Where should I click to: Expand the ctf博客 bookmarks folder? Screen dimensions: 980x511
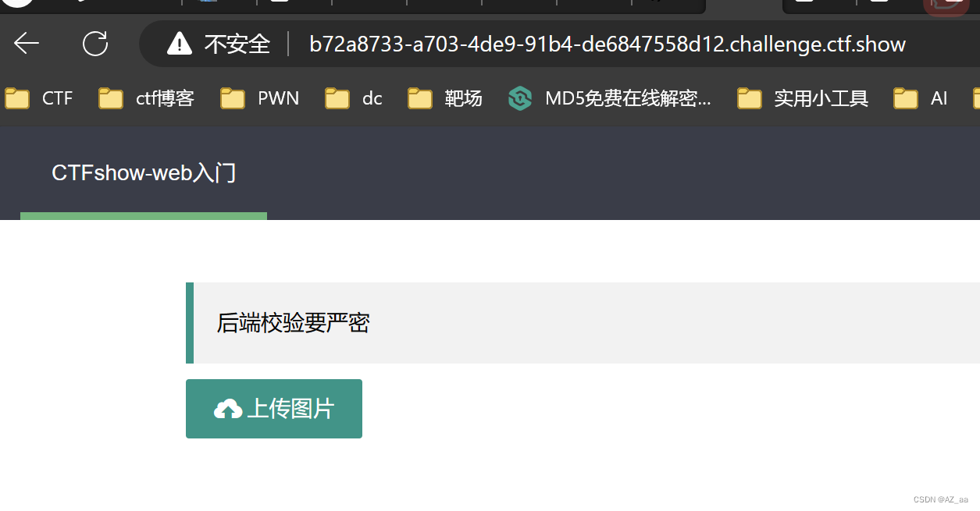pyautogui.click(x=147, y=98)
